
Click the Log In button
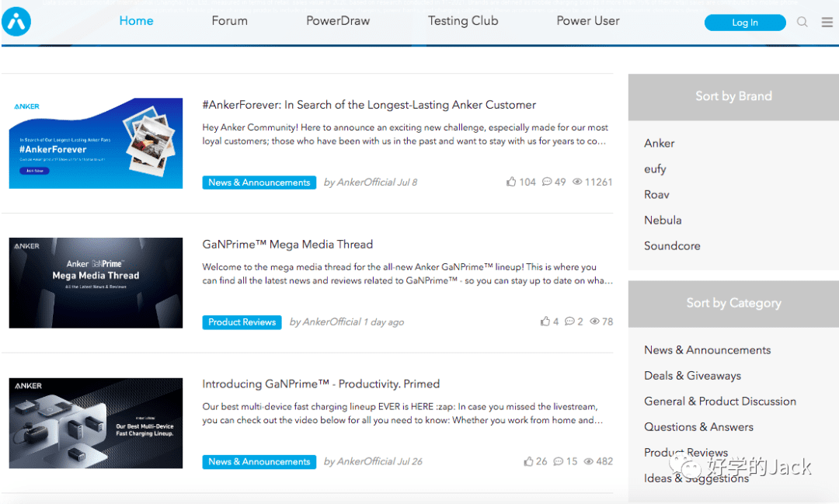tap(745, 23)
